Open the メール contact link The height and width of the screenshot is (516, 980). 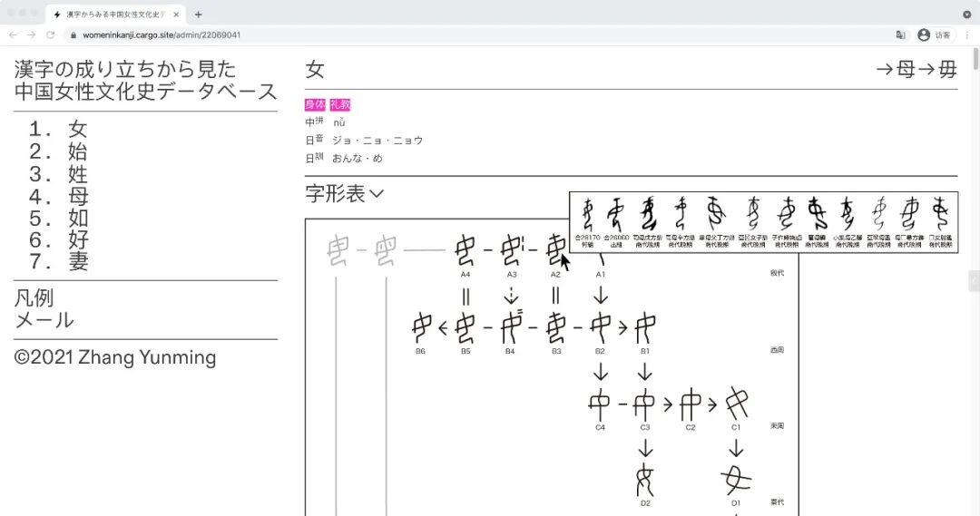[x=44, y=320]
